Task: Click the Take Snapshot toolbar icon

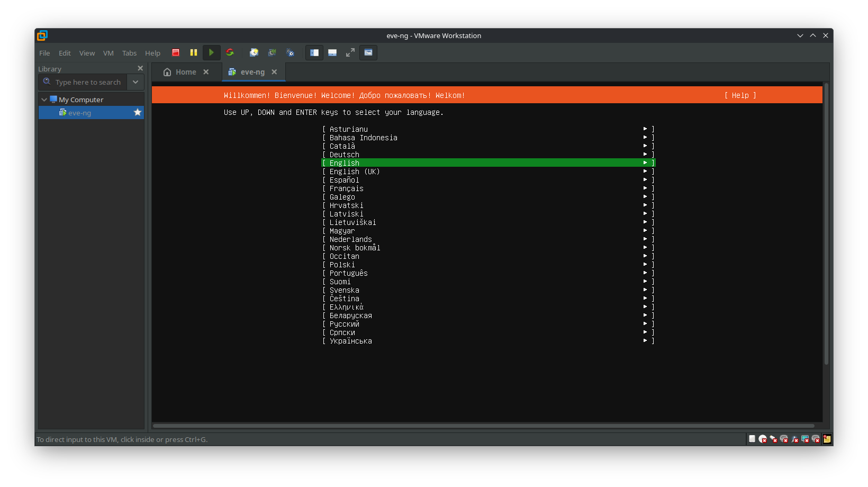Action: [254, 52]
